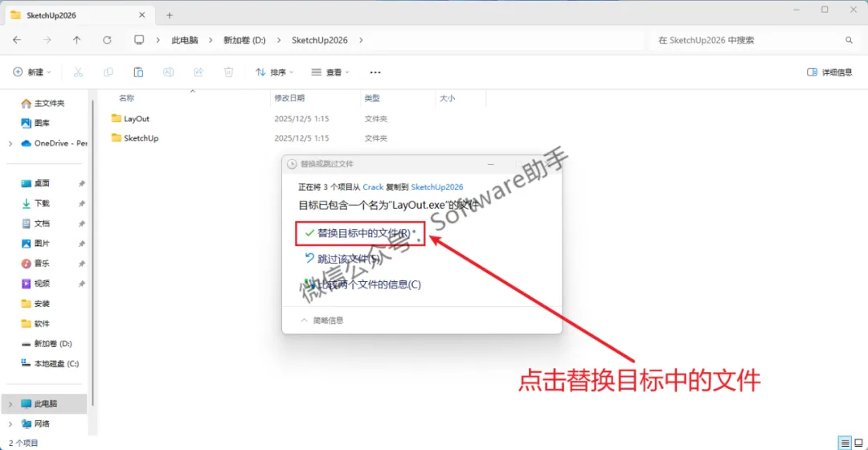Switch to large thumbnails view icon
Viewport: 868px width, 450px height.
point(858,443)
